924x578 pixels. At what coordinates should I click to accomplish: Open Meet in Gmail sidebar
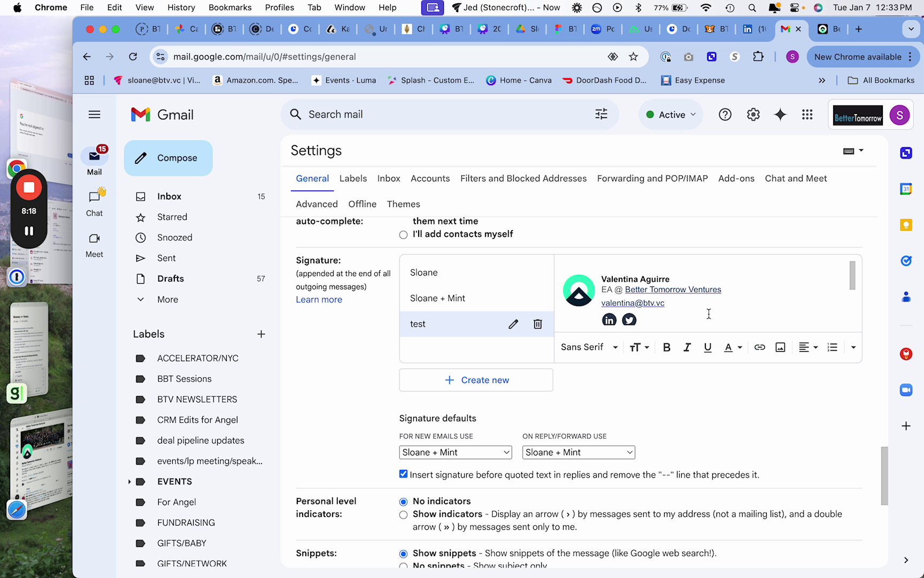click(x=95, y=245)
